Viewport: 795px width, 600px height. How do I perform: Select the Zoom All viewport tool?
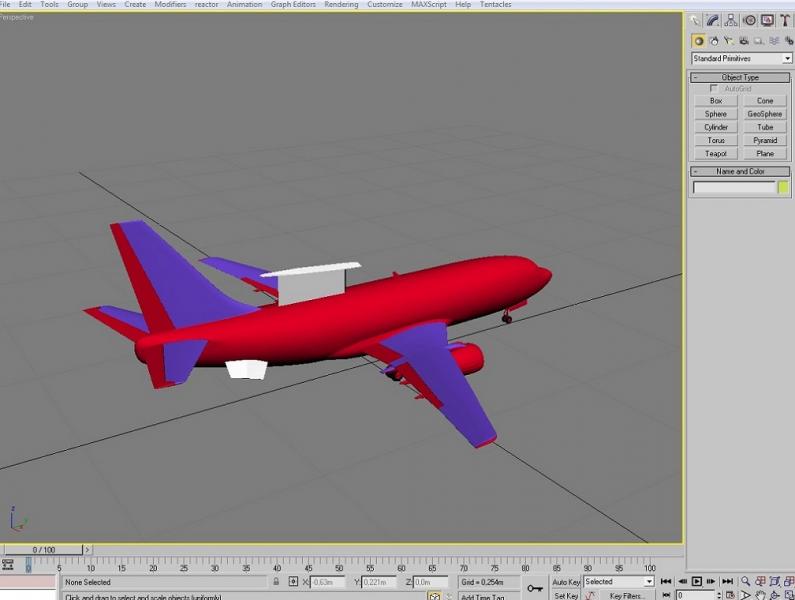pos(760,581)
